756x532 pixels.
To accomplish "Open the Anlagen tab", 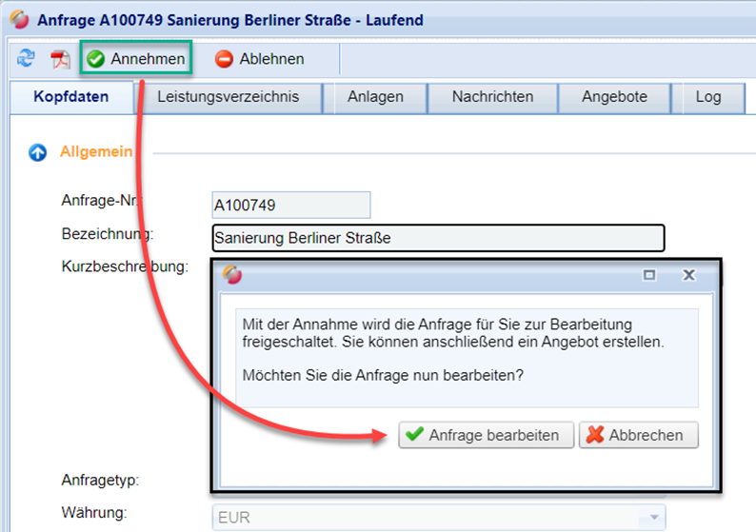I will [x=375, y=97].
